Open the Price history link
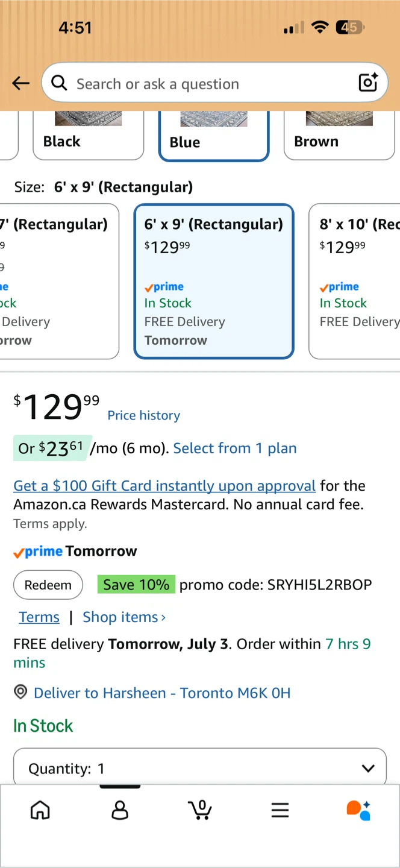Viewport: 400px width, 868px height. 143,415
